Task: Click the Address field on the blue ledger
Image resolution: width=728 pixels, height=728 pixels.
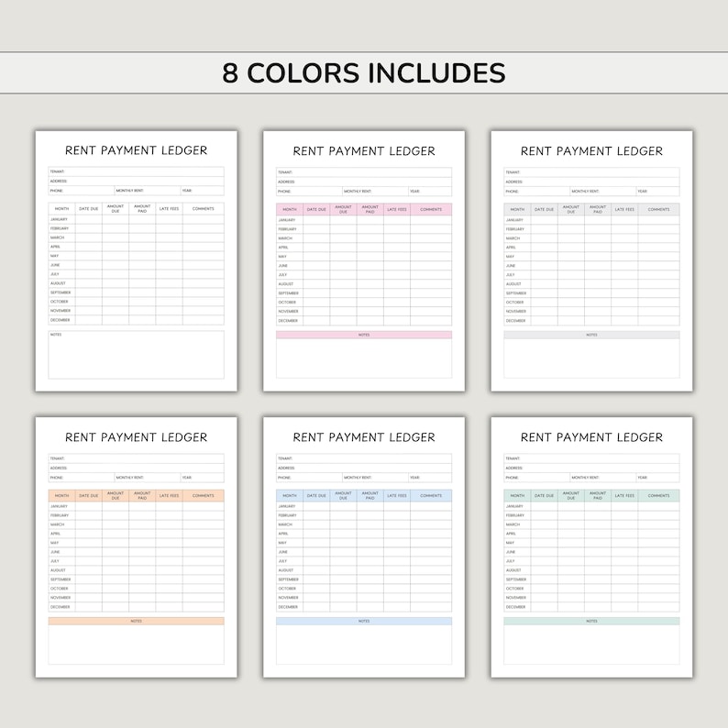Action: point(363,468)
